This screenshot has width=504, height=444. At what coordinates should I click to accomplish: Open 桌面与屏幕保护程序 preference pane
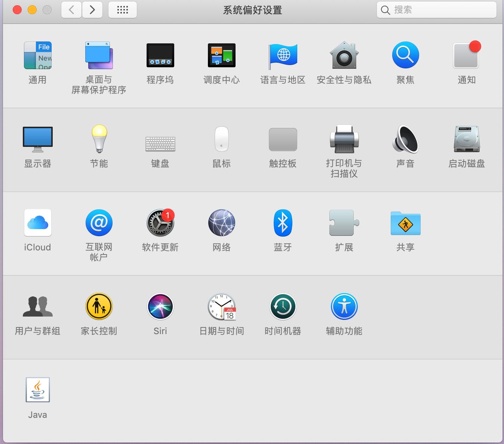[99, 55]
